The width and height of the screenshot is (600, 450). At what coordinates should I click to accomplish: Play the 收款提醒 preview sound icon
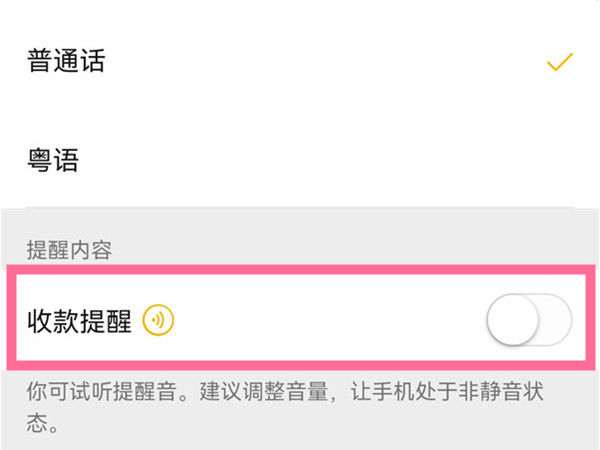[159, 321]
